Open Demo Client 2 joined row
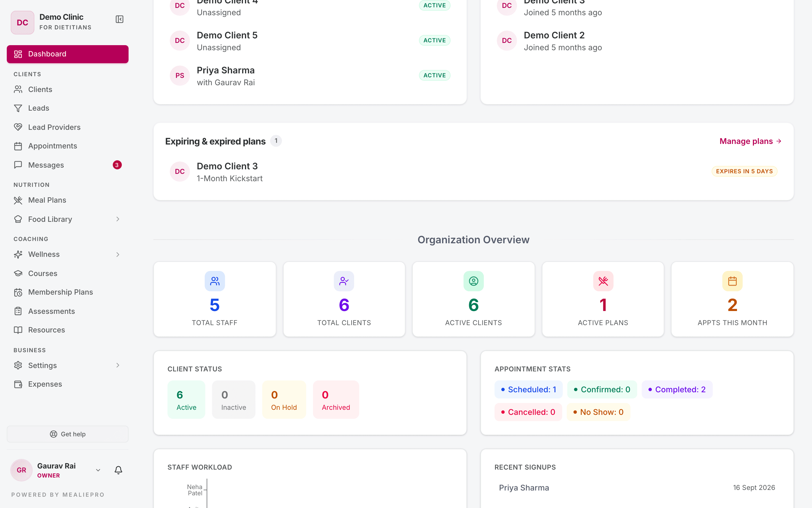Image resolution: width=812 pixels, height=508 pixels. click(637, 41)
